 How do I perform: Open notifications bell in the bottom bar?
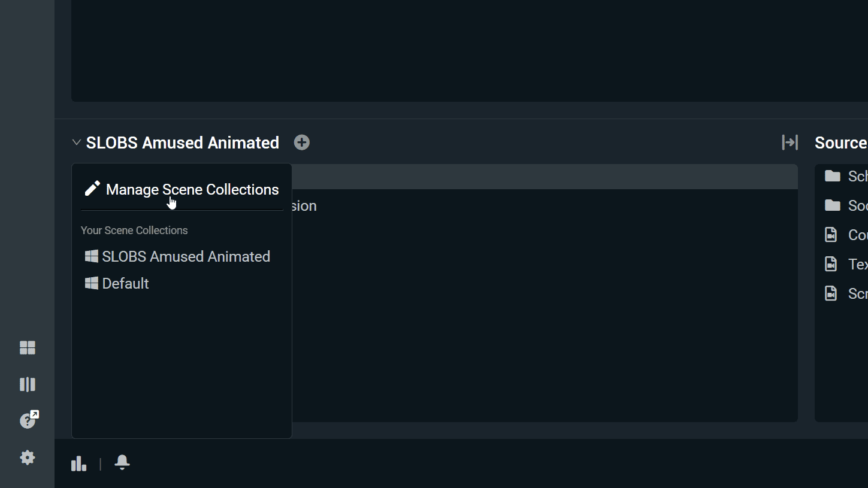[x=122, y=462]
